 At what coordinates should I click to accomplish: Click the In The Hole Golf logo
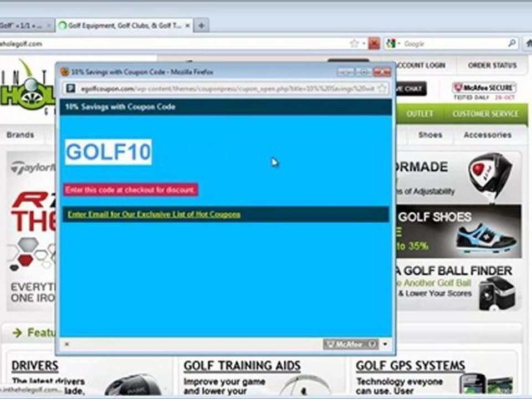[28, 88]
